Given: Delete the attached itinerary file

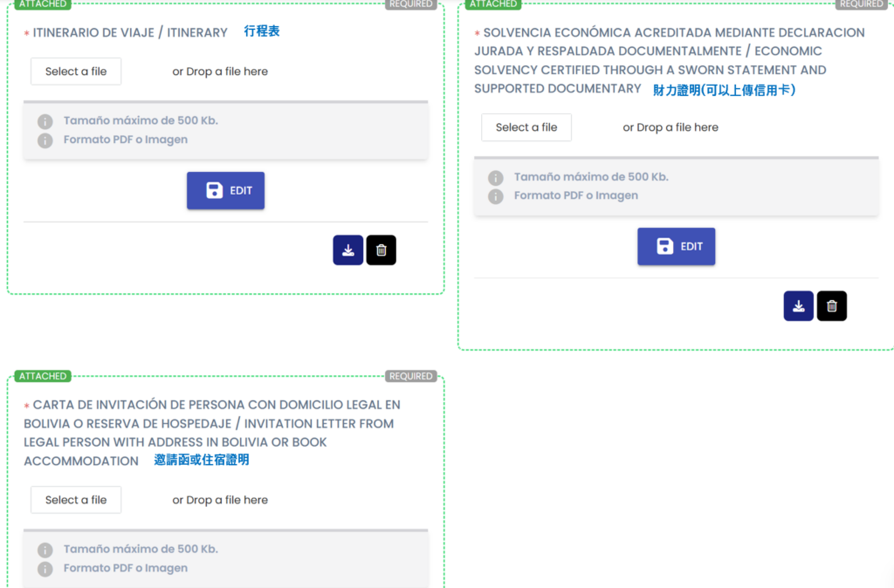Looking at the screenshot, I should click(382, 250).
